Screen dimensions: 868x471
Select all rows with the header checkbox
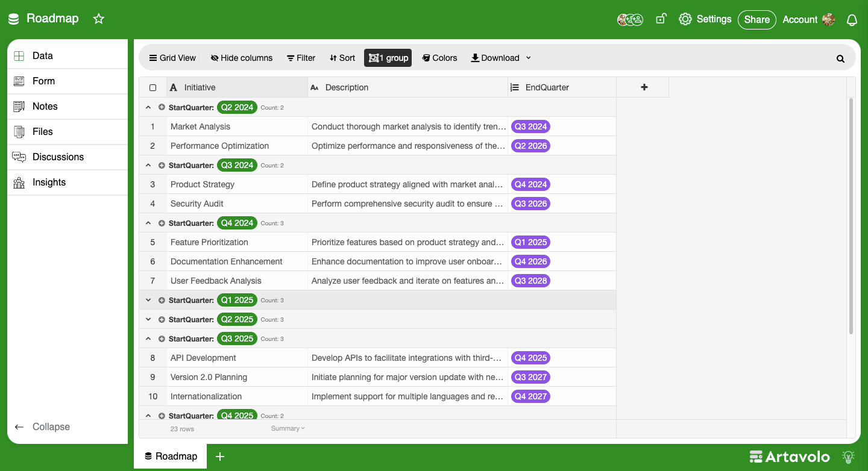(x=153, y=87)
